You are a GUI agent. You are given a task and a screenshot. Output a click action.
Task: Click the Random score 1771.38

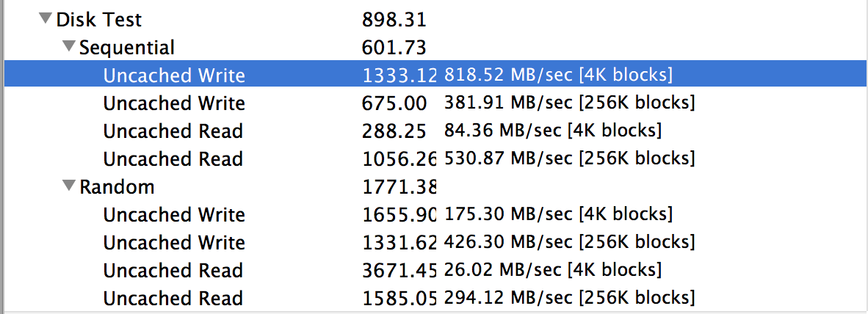[x=399, y=187]
